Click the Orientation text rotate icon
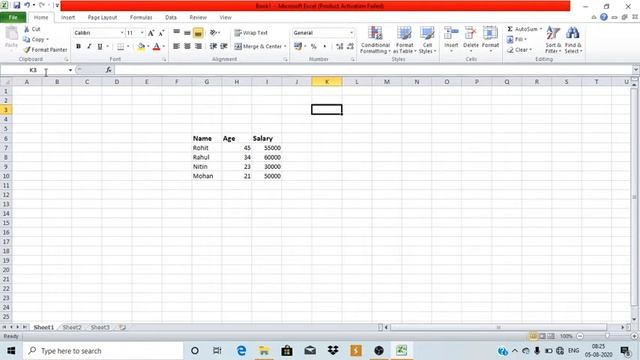This screenshot has width=640, height=360. (213, 33)
